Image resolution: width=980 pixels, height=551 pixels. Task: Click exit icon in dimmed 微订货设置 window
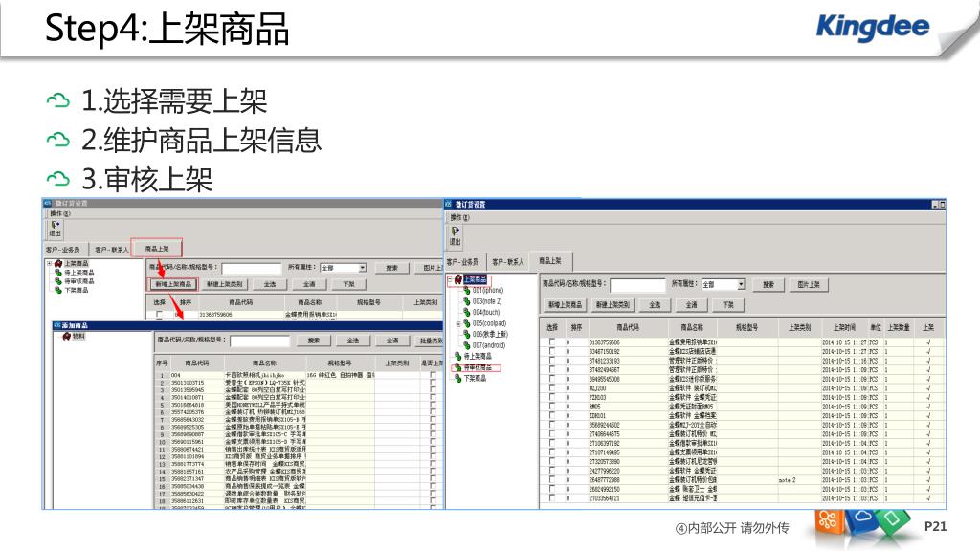(55, 225)
